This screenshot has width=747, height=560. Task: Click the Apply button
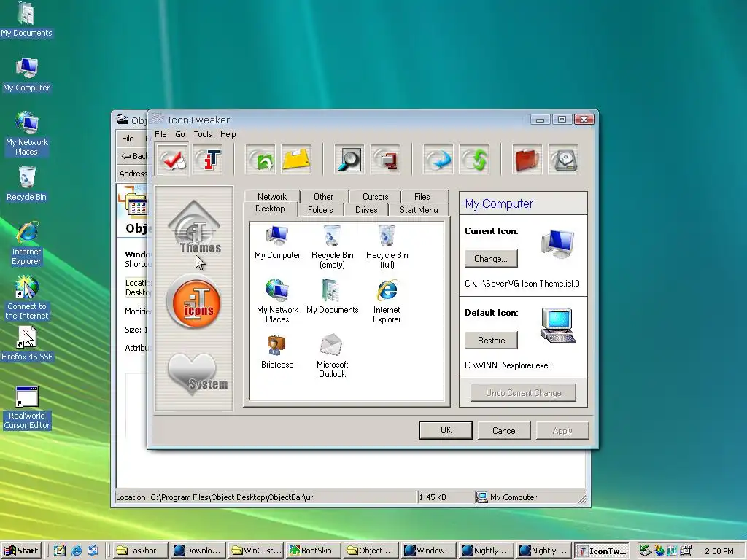(x=562, y=430)
